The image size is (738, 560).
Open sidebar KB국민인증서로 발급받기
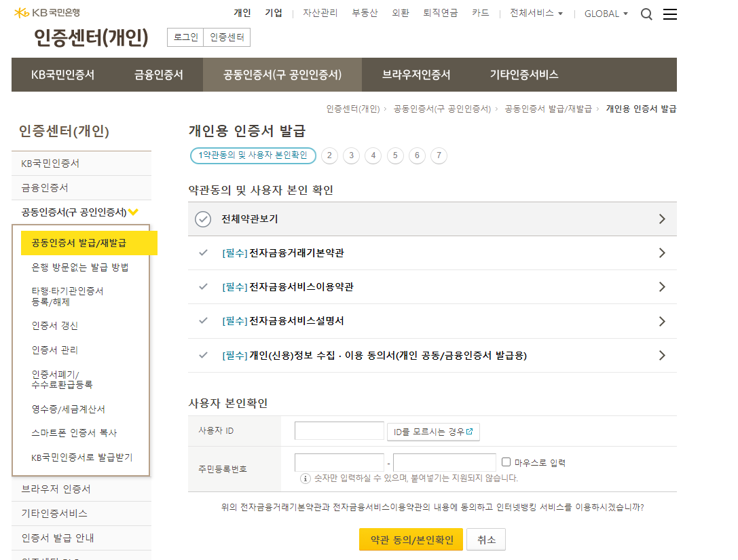[x=82, y=458]
